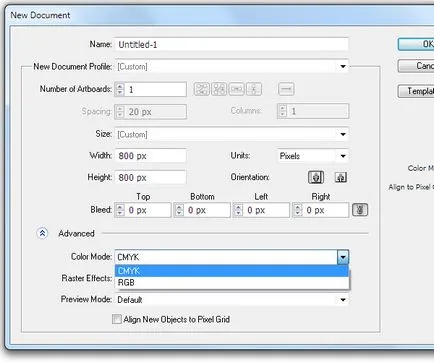Click the Number of Artboards value field
Image resolution: width=434 pixels, height=363 pixels.
[155, 89]
